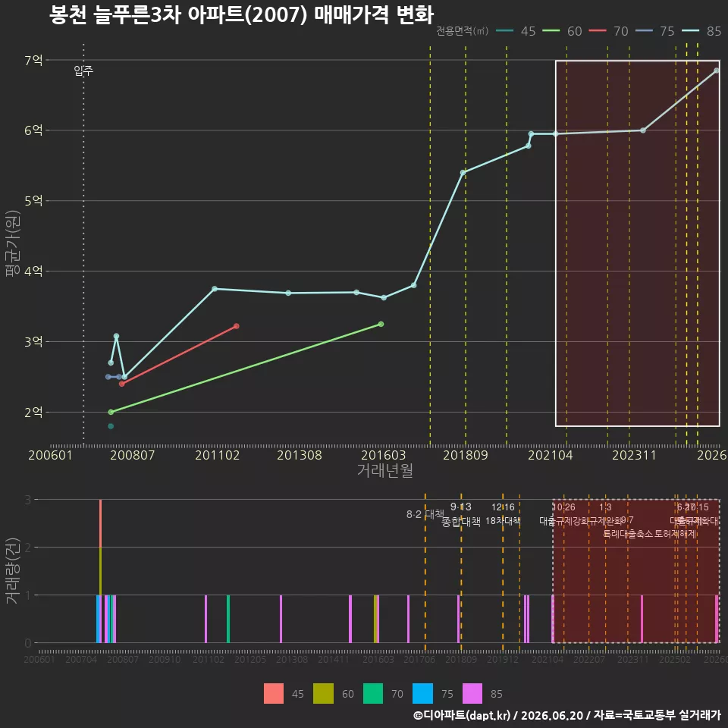Click the red 70 series end point
This screenshot has height=728, width=728.
pos(237,326)
